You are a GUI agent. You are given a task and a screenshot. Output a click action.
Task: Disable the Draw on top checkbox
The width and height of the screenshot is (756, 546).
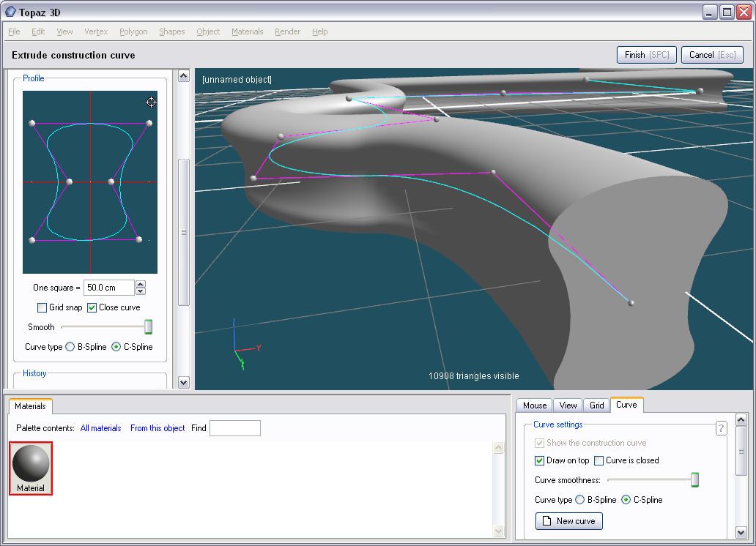coord(540,460)
